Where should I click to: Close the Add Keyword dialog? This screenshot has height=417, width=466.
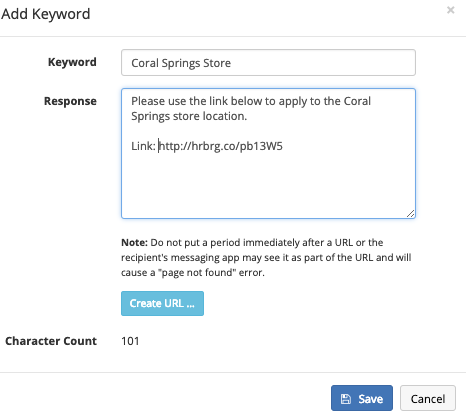(450, 10)
